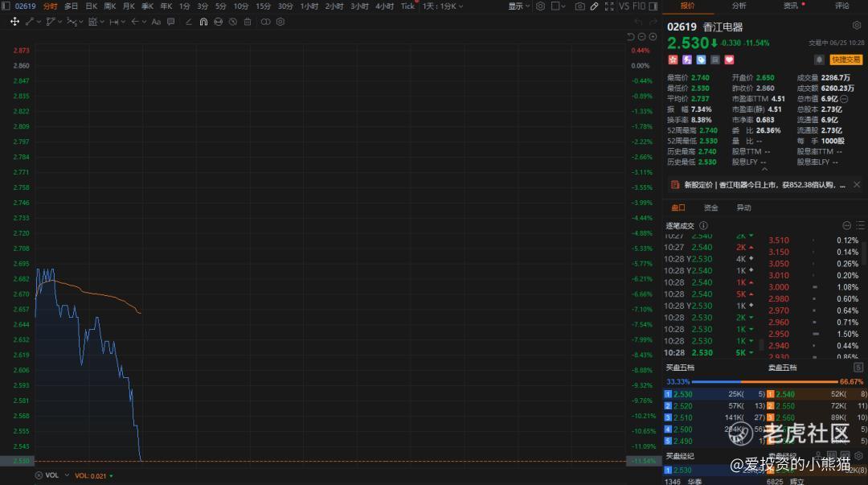Zoom in chart with plus icon
The height and width of the screenshot is (485, 868).
pos(653,36)
